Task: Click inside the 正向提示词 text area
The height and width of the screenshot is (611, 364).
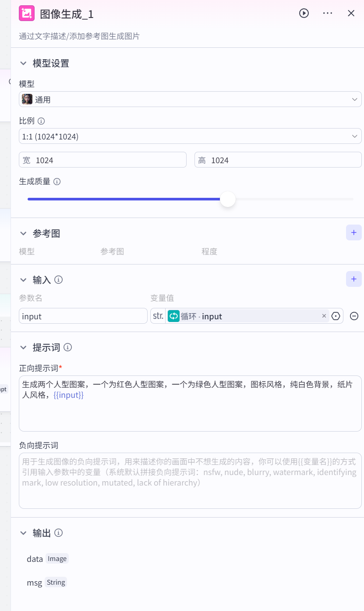Action: pos(190,403)
